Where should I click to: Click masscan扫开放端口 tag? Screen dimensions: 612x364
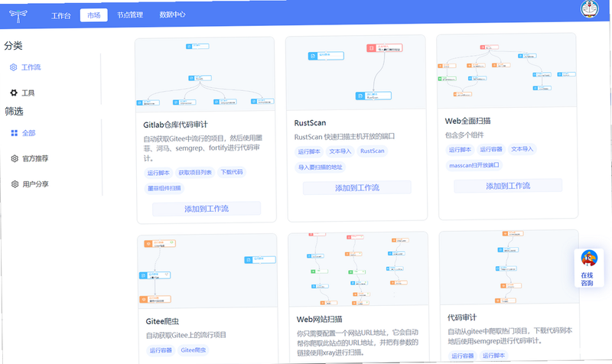click(x=474, y=165)
